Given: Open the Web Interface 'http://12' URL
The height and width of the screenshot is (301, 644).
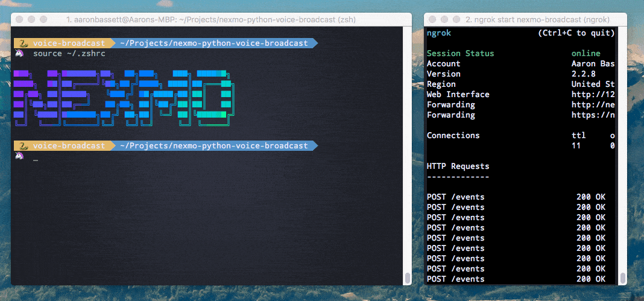Looking at the screenshot, I should click(593, 95).
